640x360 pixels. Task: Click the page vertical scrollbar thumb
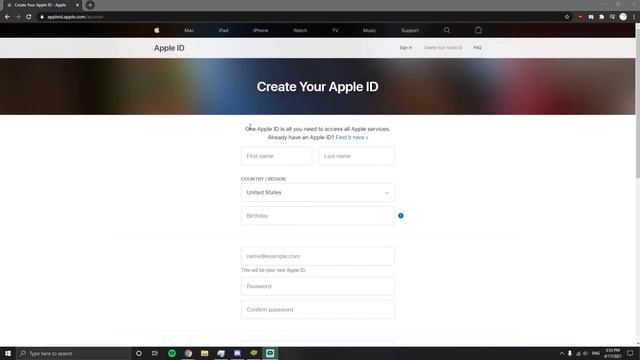(x=638, y=102)
